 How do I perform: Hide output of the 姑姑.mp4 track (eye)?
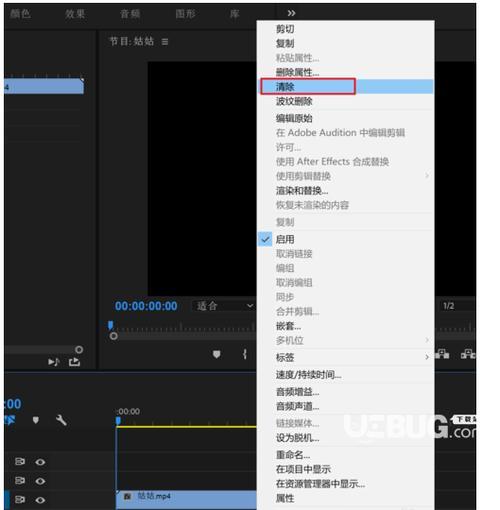[x=40, y=500]
